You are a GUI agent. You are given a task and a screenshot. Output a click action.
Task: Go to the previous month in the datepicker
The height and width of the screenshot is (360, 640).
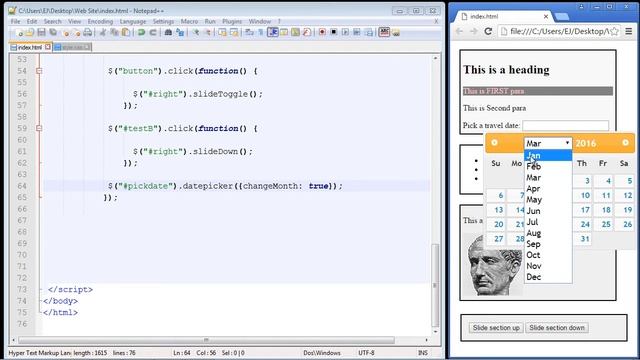pyautogui.click(x=494, y=142)
